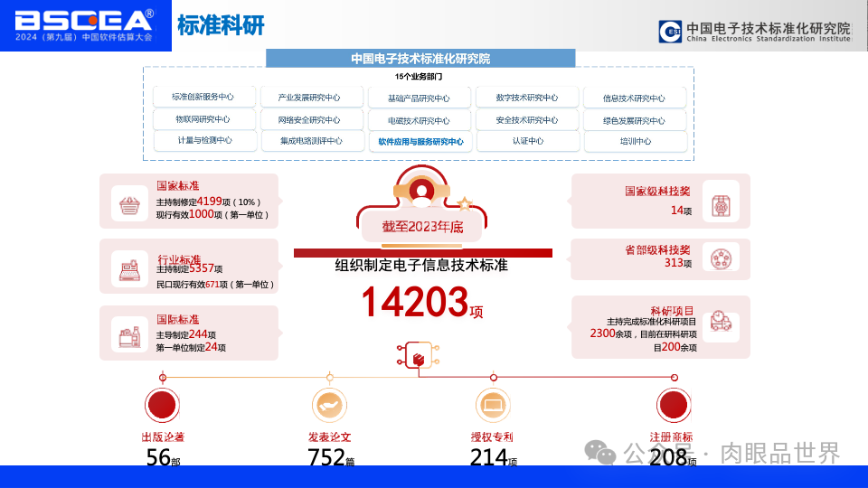Select the 基础产品研究中心 department box
Viewport: 868px width, 488px height.
(x=419, y=99)
